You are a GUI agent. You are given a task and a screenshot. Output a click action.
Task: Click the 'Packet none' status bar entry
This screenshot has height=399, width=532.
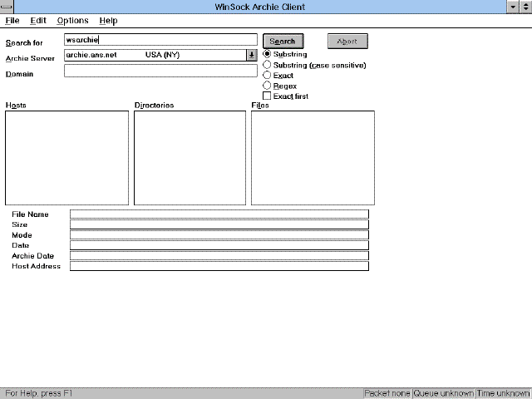pos(387,393)
